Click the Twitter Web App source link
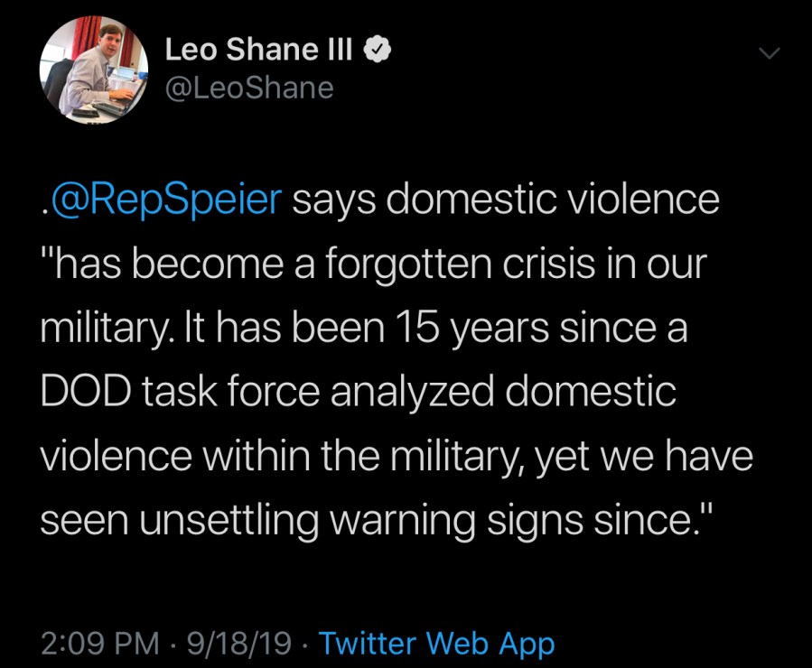Viewport: 812px width, 668px height. [x=437, y=644]
